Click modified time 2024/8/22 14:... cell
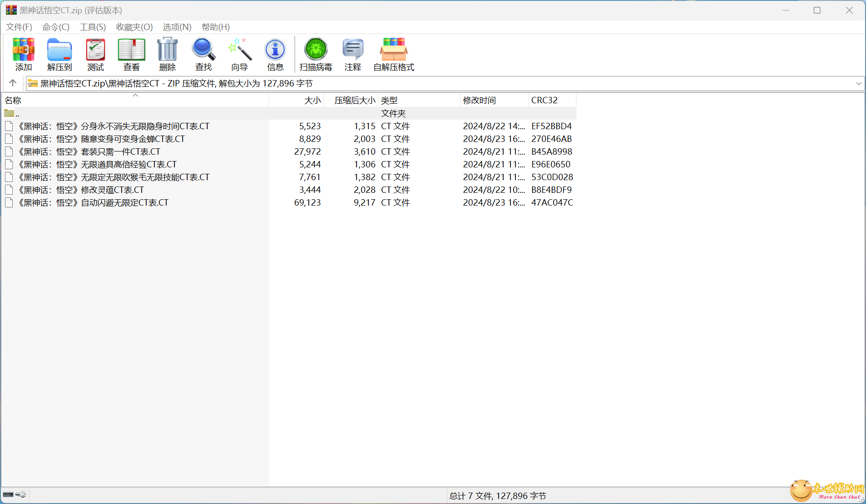Viewport: 866px width, 504px height. 494,126
